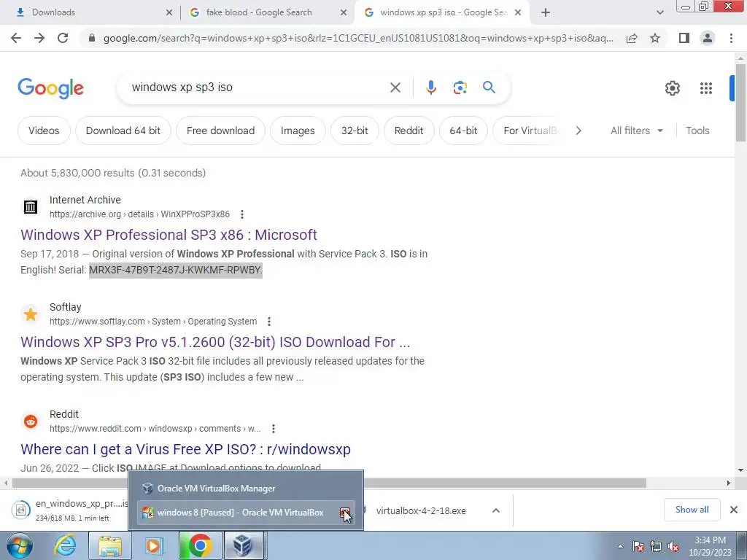Close the Downloads tab
747x560 pixels.
tap(169, 12)
